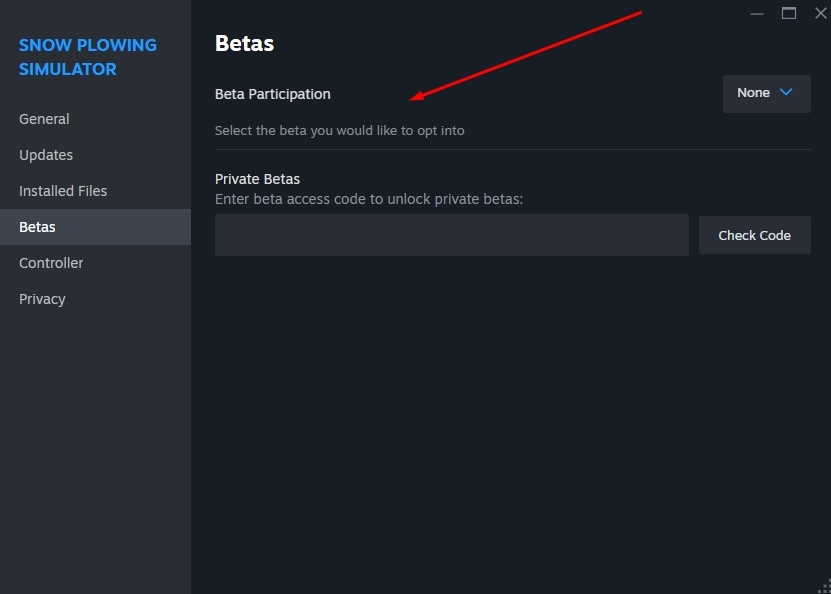Switch to the Updates tab
Screen dimensions: 831x594
46,155
